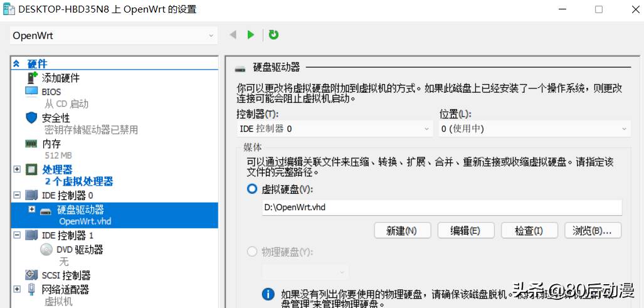The image size is (644, 308).
Task: Select BIOS in the hardware tree
Action: pos(51,92)
